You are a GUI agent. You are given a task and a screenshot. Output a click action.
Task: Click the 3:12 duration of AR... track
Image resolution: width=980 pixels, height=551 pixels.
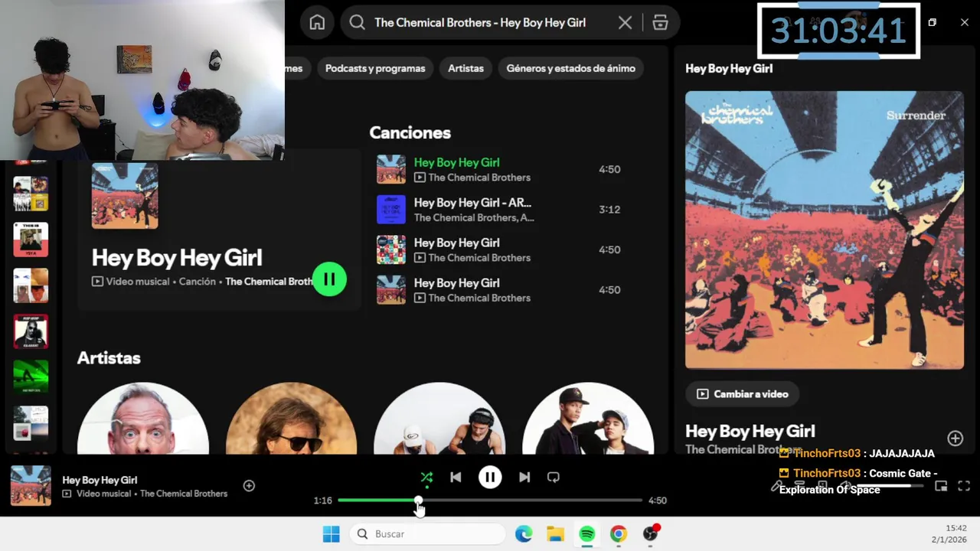point(609,210)
